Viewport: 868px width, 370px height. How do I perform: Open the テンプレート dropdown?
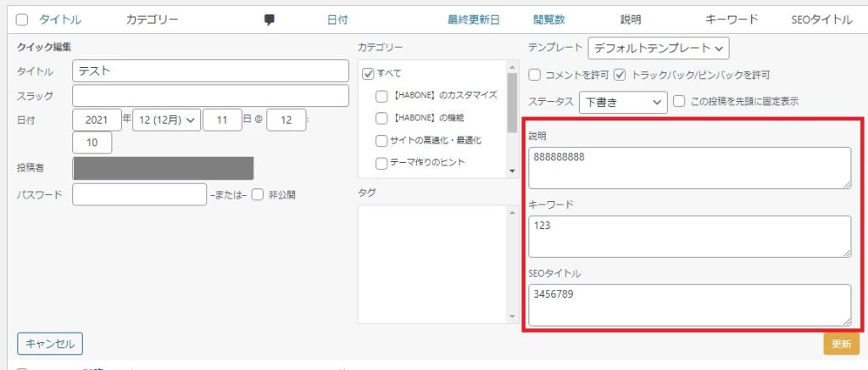pos(658,48)
